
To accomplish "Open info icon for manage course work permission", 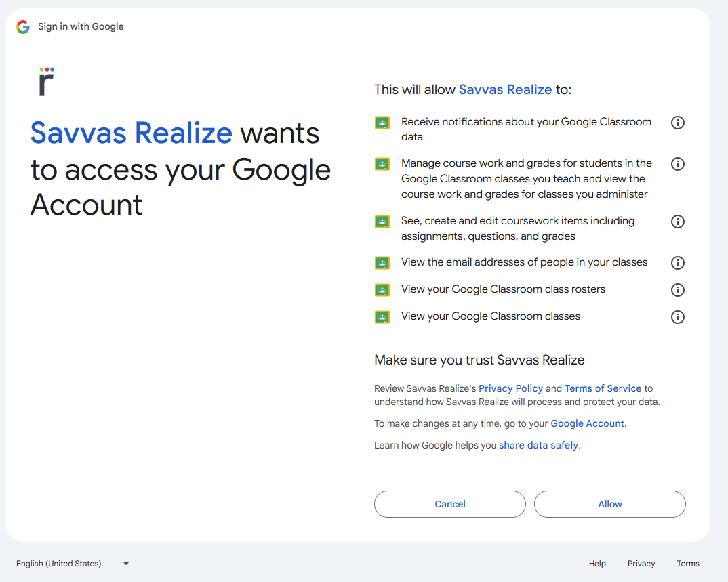I will click(677, 164).
